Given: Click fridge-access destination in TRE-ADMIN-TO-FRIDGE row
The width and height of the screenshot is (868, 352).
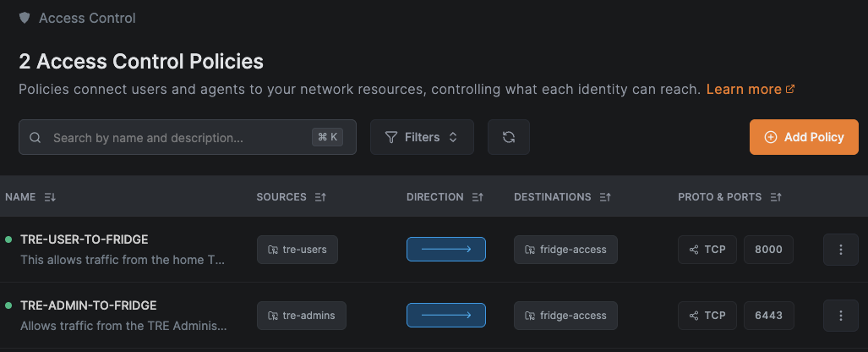Looking at the screenshot, I should pos(565,316).
